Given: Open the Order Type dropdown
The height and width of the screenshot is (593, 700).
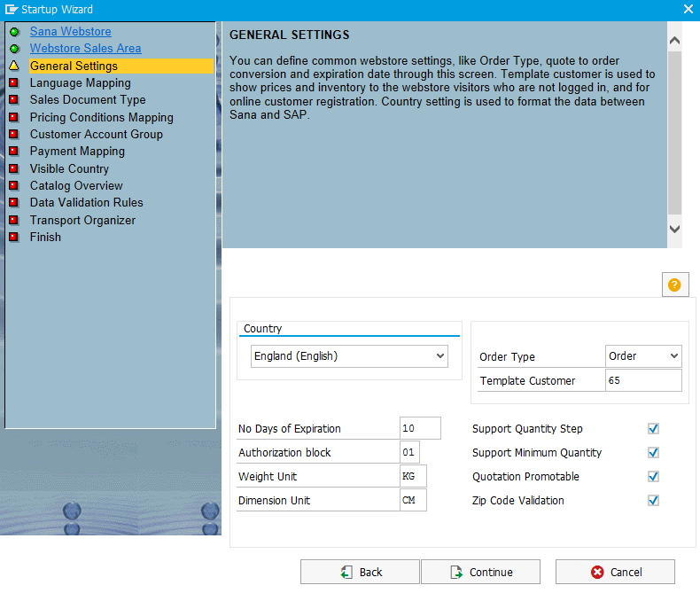Looking at the screenshot, I should [643, 356].
